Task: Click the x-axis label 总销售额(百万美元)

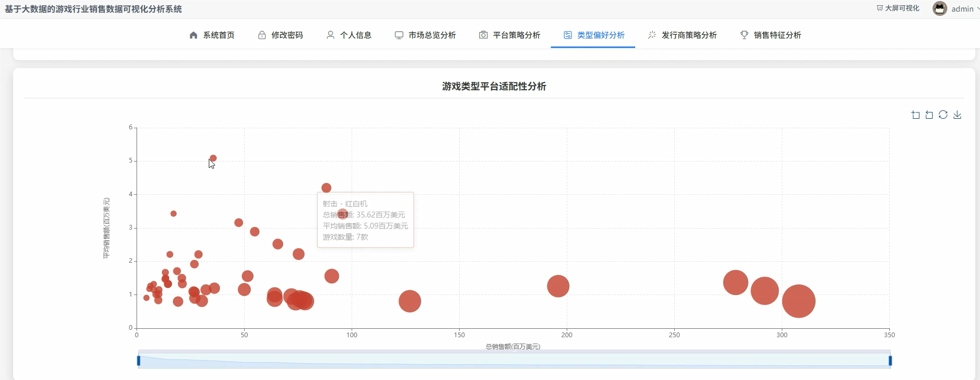Action: [x=513, y=347]
